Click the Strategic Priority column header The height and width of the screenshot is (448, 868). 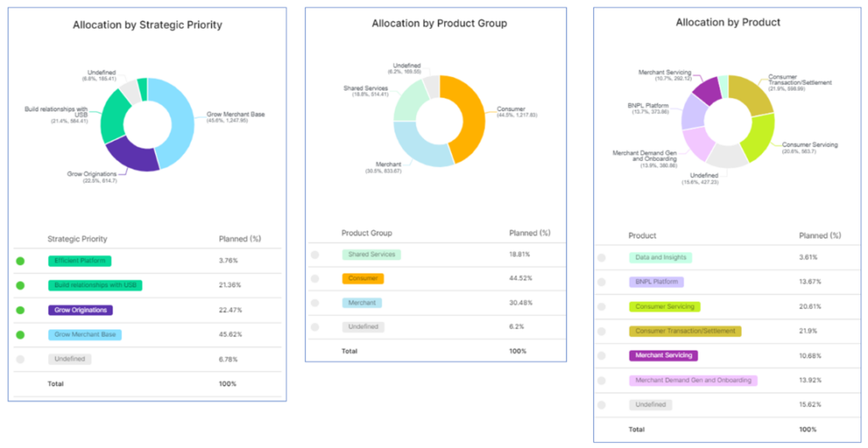pyautogui.click(x=77, y=239)
